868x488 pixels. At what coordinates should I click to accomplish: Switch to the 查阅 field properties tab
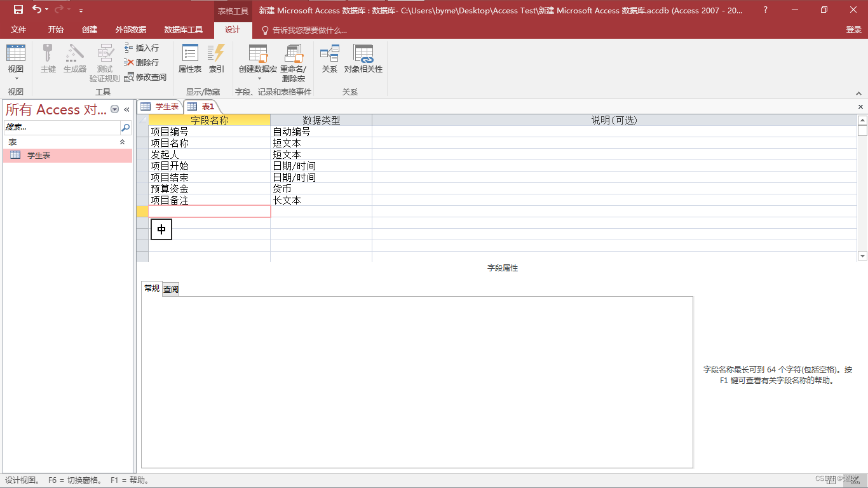point(171,289)
